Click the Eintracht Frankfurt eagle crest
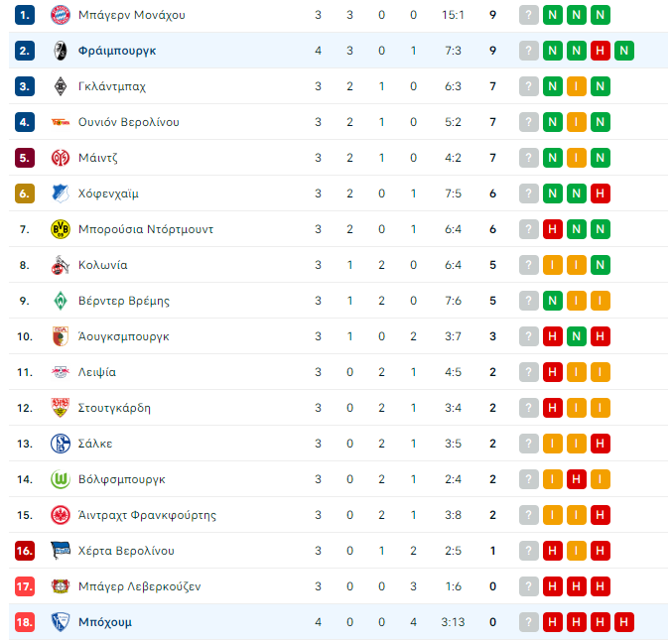672x642 pixels. click(60, 515)
